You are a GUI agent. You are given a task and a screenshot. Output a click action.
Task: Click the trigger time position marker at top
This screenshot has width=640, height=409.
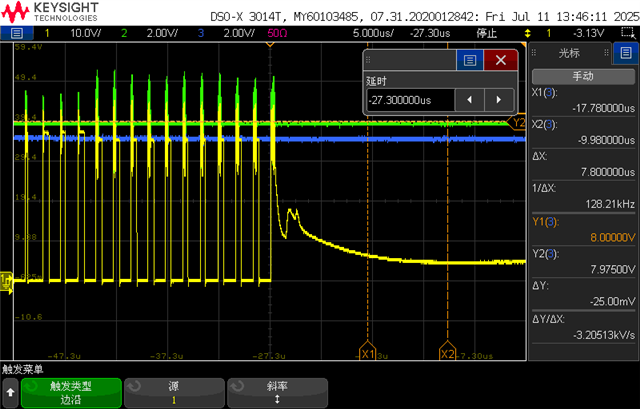[x=270, y=44]
